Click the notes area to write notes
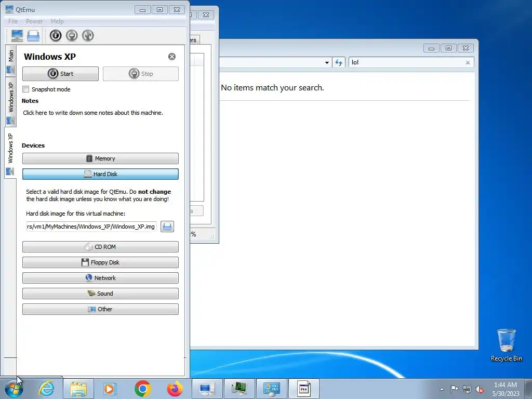Image resolution: width=532 pixels, height=399 pixels. click(93, 113)
